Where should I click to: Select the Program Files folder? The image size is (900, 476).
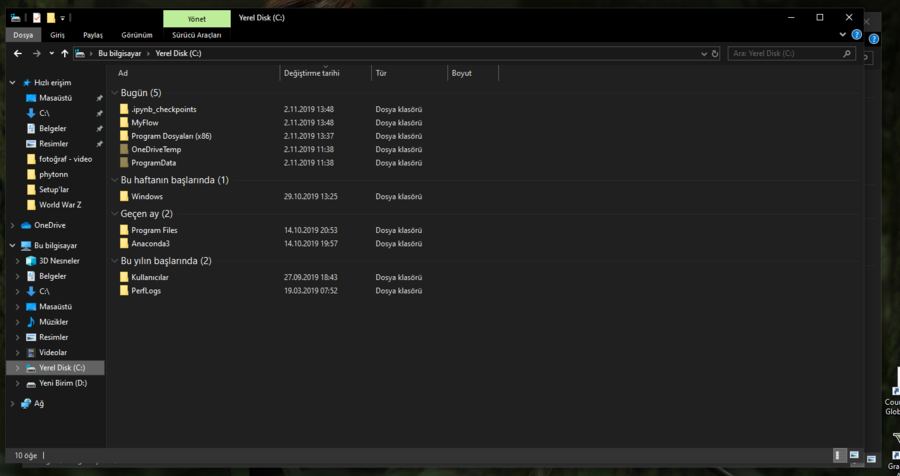coord(154,230)
